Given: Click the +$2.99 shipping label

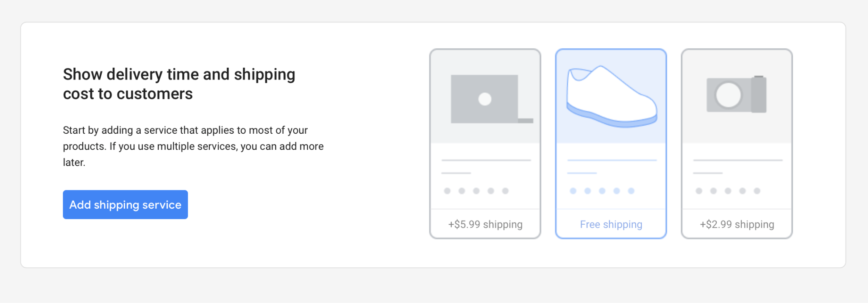Looking at the screenshot, I should point(737,224).
